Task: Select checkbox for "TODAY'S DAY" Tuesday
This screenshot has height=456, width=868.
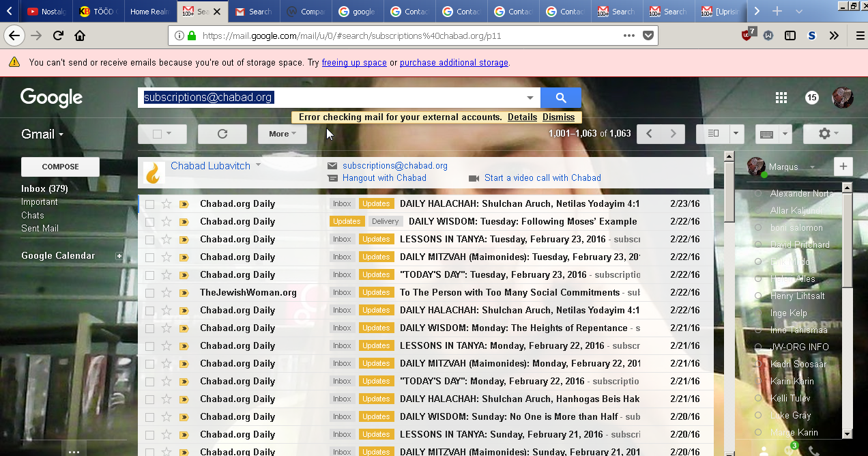Action: coord(149,274)
